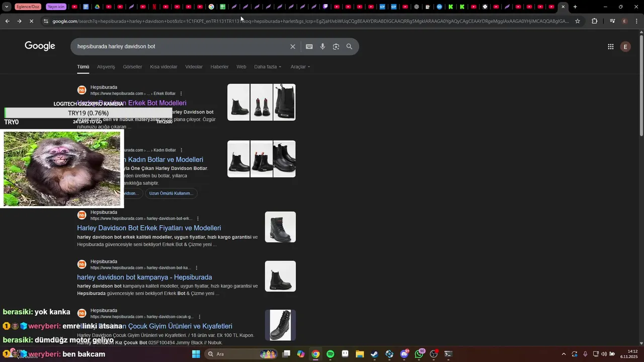This screenshot has width=644, height=362.
Task: Go forward in browser history
Action: point(19,21)
